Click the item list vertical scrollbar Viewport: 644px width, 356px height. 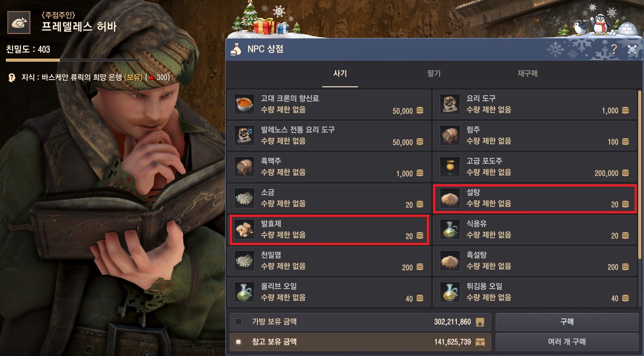tap(640, 174)
